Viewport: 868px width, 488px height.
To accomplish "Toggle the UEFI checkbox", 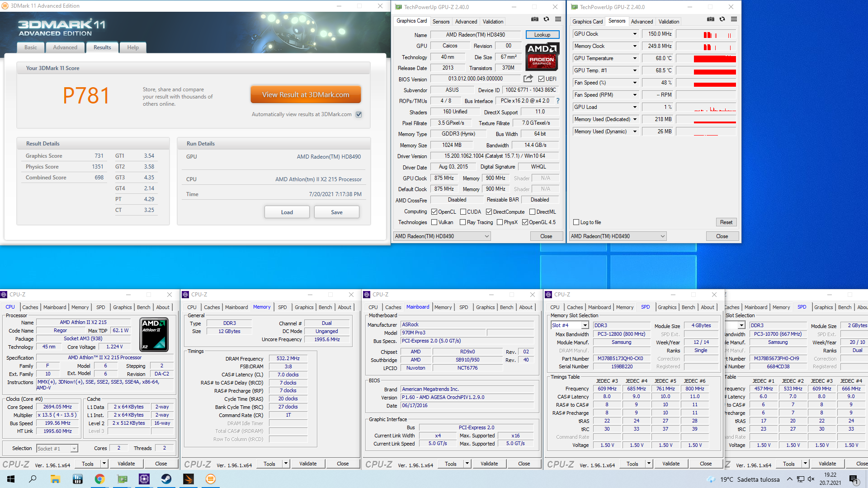I will [x=541, y=79].
